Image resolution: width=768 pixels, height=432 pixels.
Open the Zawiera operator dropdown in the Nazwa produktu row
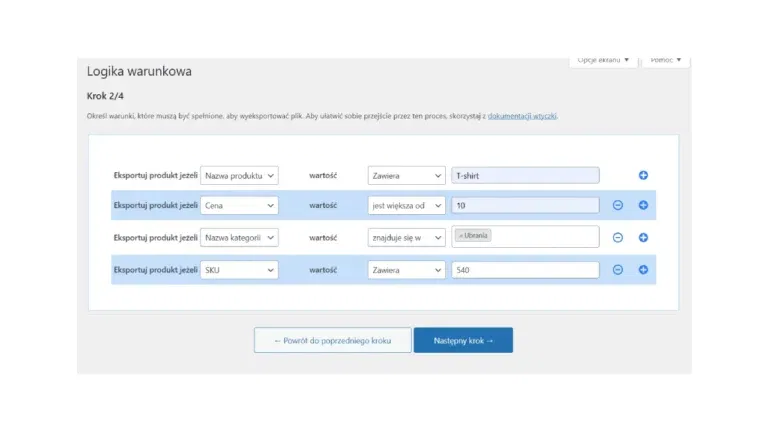[407, 175]
